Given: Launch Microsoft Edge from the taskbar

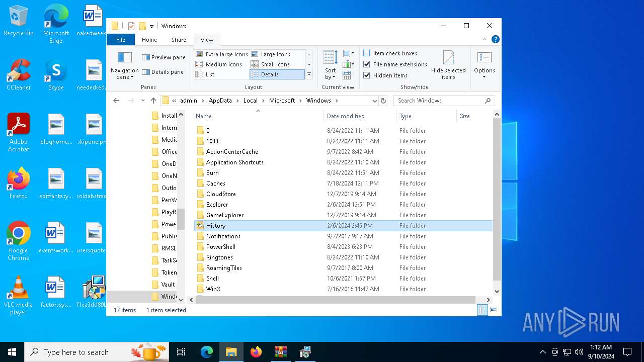Looking at the screenshot, I should 207,352.
